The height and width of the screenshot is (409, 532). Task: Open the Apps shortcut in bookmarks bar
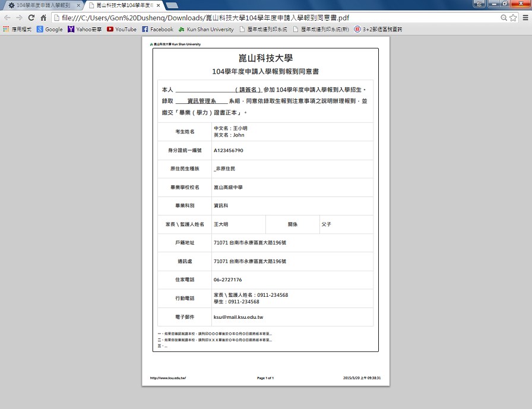17,29
